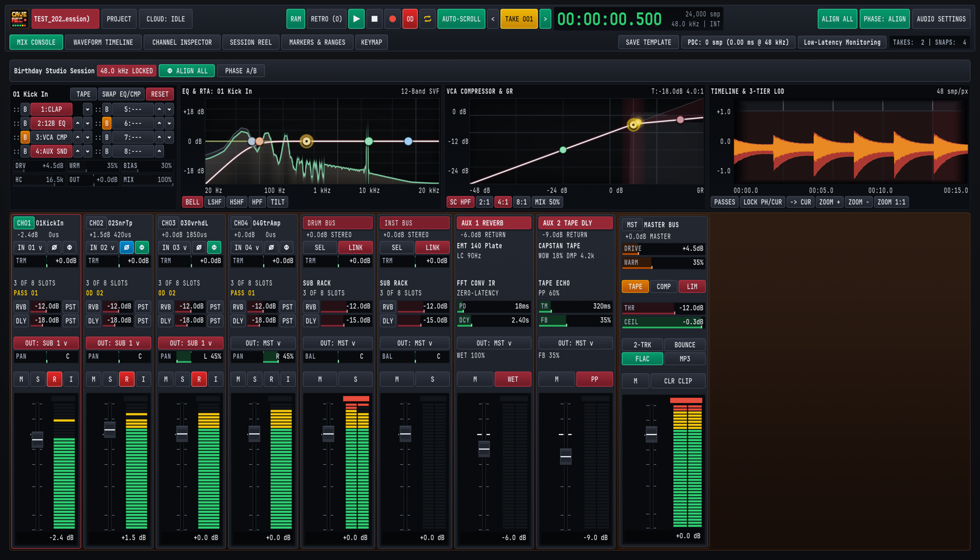
Task: Invert polarity on CH02 SnrTp
Action: coord(127,247)
